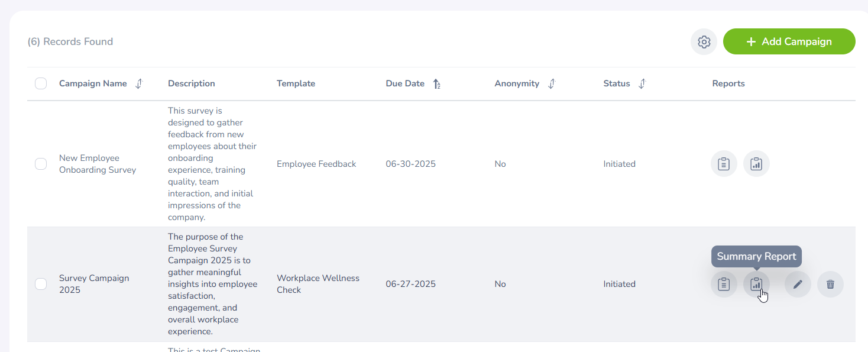The image size is (868, 352).
Task: Open detailed report for New Employee Onboarding Survey
Action: [x=724, y=164]
